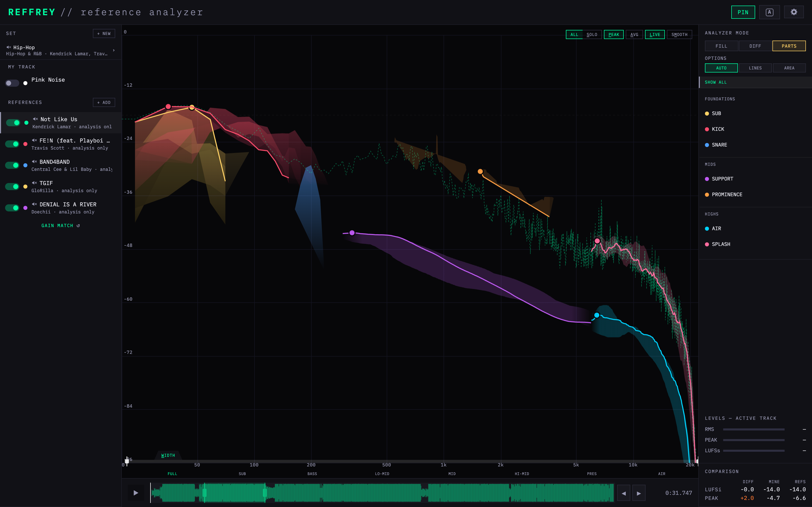The width and height of the screenshot is (812, 507).
Task: Click the mute icon beside TGIF
Action: pos(34,183)
